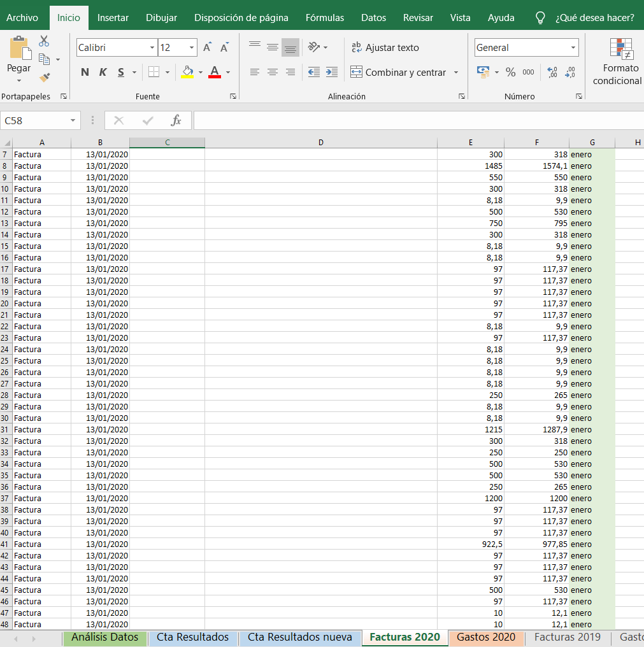Open the Gastos 2020 sheet tab
The width and height of the screenshot is (644, 647).
(x=486, y=637)
